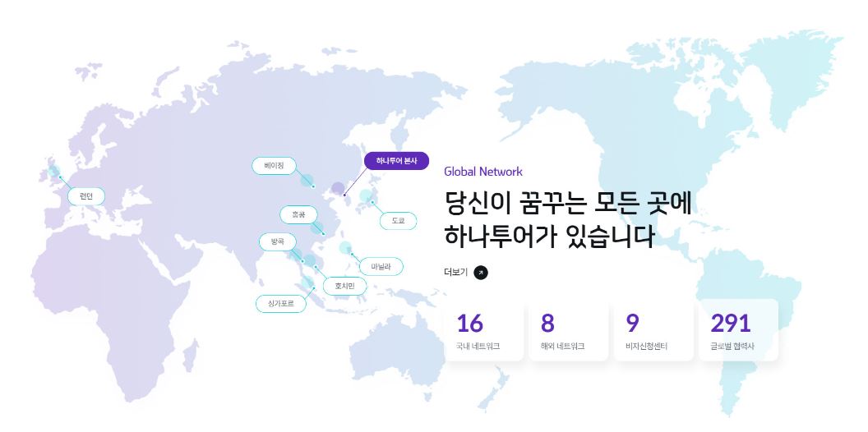This screenshot has width=868, height=432.
Task: Click the 9 비자신청센터 stat card
Action: tap(653, 330)
